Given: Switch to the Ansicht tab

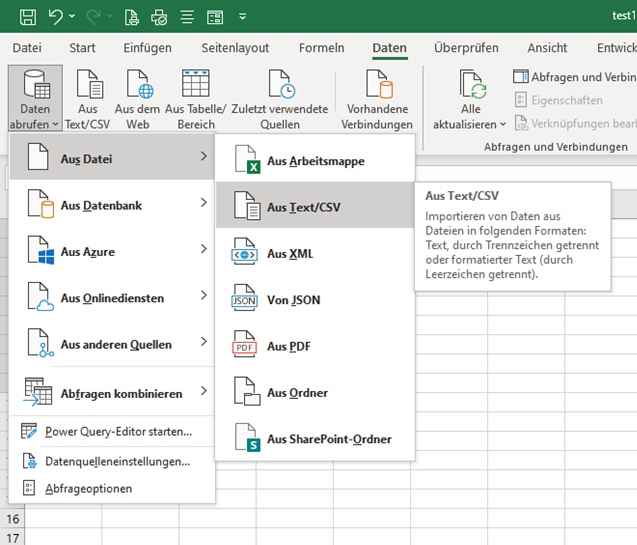Looking at the screenshot, I should click(x=547, y=48).
